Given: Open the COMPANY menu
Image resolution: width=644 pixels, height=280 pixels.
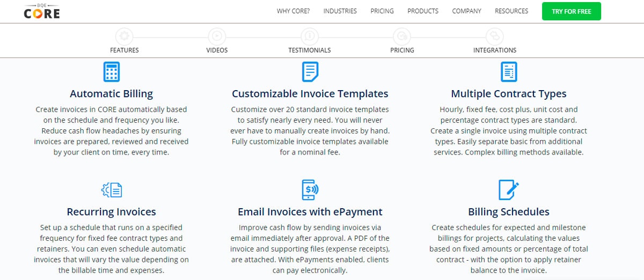Looking at the screenshot, I should coord(467,11).
